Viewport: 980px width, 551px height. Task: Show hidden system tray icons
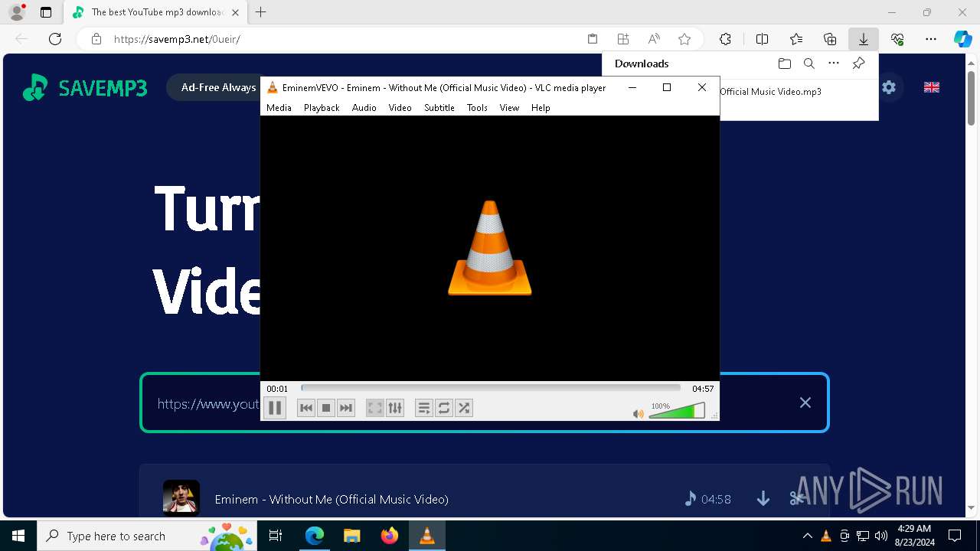point(807,536)
